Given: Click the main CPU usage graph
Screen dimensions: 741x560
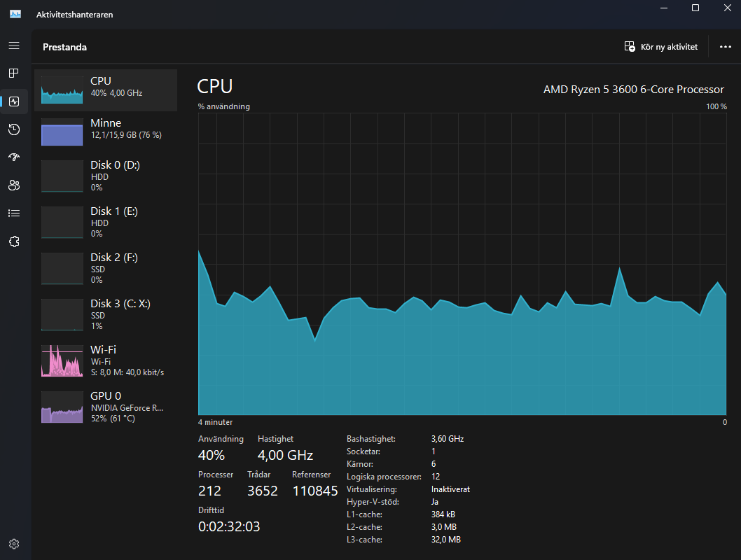Looking at the screenshot, I should click(x=462, y=264).
